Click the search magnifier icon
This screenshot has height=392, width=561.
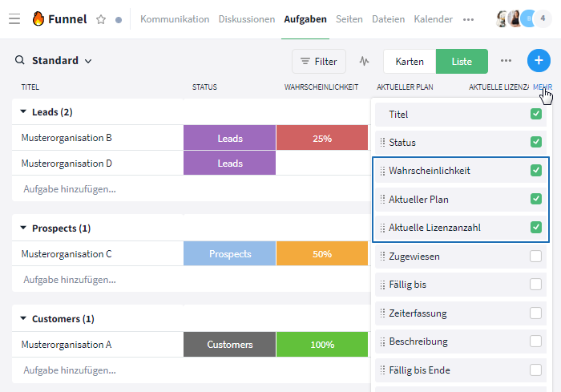(20, 60)
